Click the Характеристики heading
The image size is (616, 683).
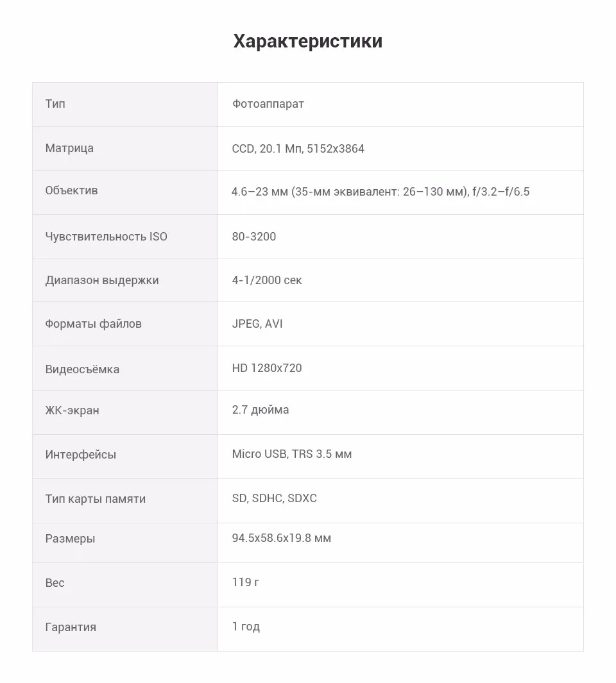[308, 42]
